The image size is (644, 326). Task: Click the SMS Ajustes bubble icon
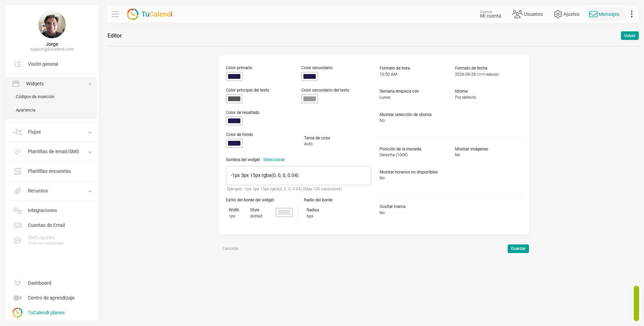pos(18,240)
